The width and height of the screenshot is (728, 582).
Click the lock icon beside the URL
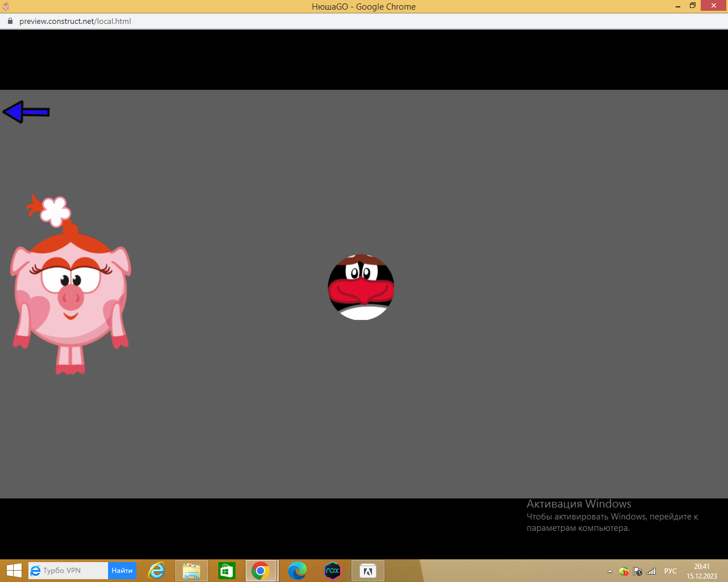pyautogui.click(x=10, y=21)
